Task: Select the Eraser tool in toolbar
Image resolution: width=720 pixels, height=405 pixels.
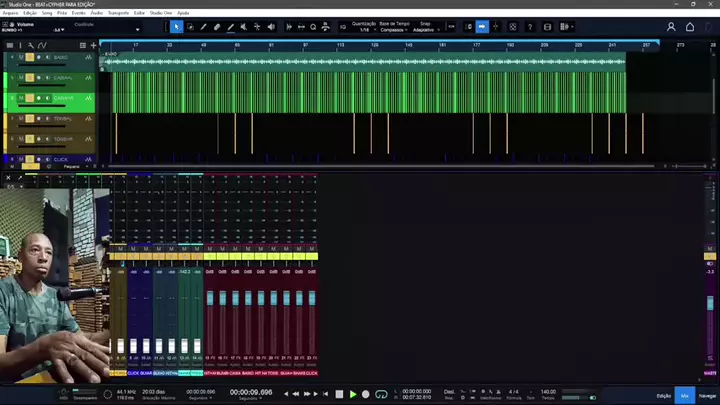Action: pos(217,27)
